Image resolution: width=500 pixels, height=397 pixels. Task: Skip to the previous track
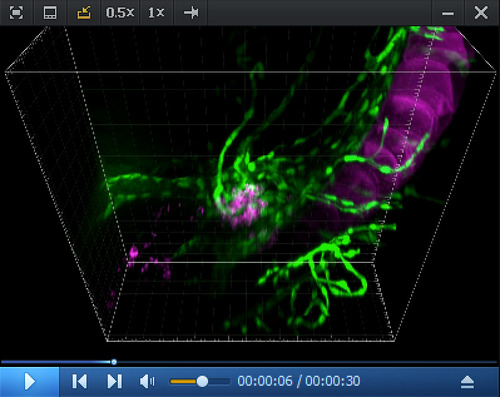[80, 381]
